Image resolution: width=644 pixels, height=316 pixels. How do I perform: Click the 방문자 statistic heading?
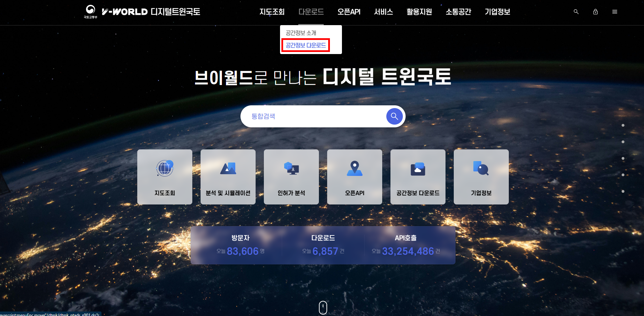click(240, 238)
